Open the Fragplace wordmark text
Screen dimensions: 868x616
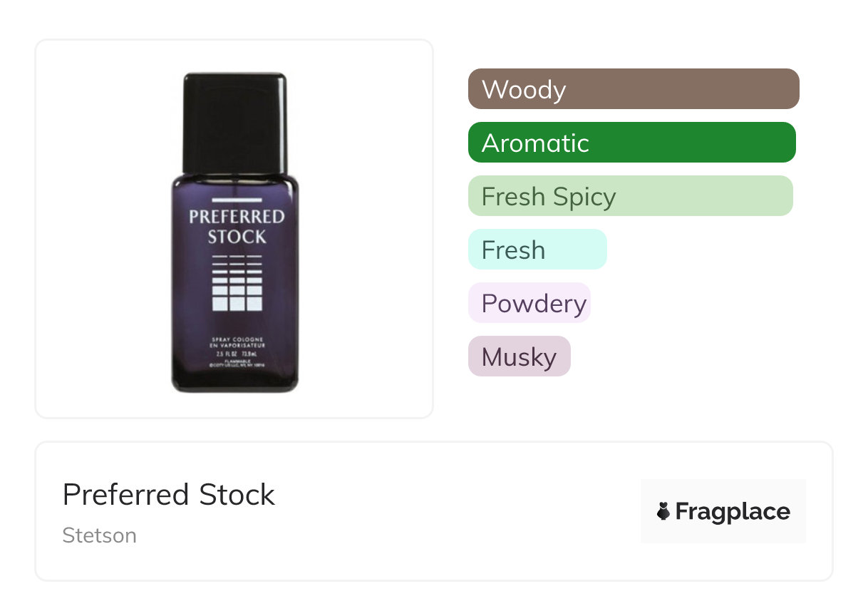pyautogui.click(x=733, y=511)
